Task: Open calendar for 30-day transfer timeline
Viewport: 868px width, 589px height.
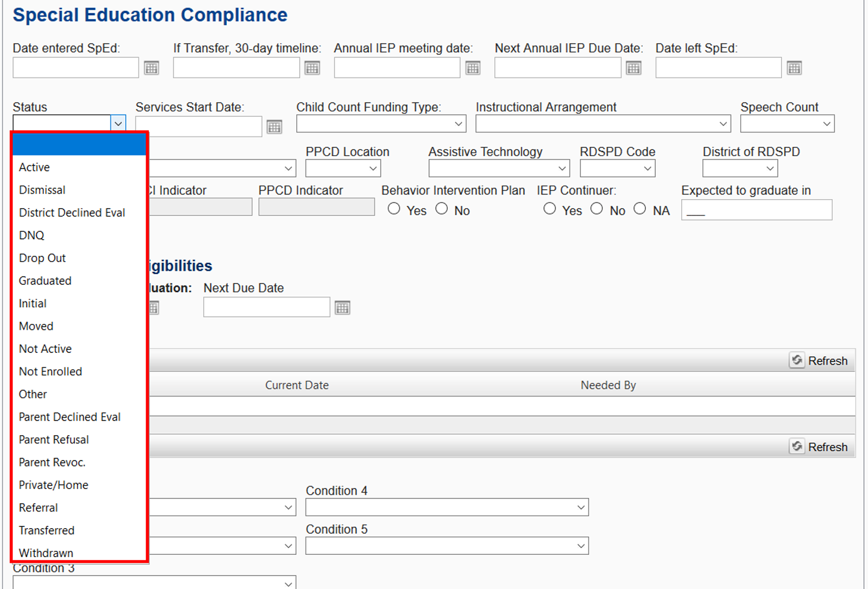Action: [312, 68]
